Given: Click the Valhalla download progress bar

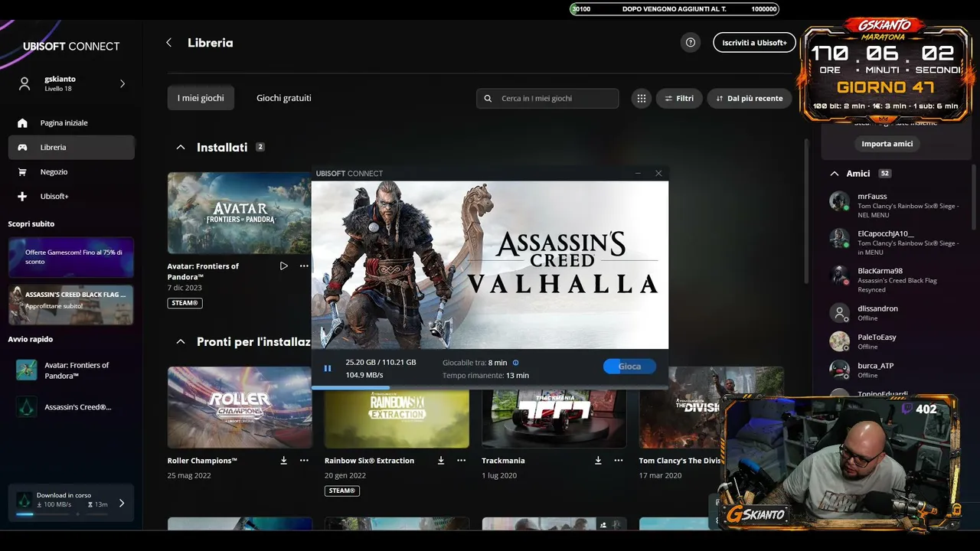Looking at the screenshot, I should [x=489, y=387].
